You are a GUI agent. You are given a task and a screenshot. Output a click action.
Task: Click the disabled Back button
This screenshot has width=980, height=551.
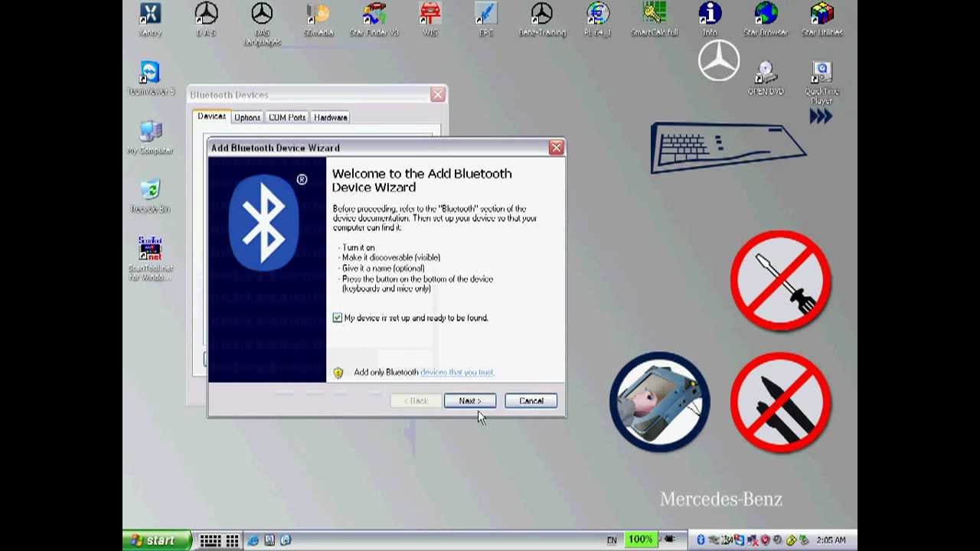(x=416, y=401)
